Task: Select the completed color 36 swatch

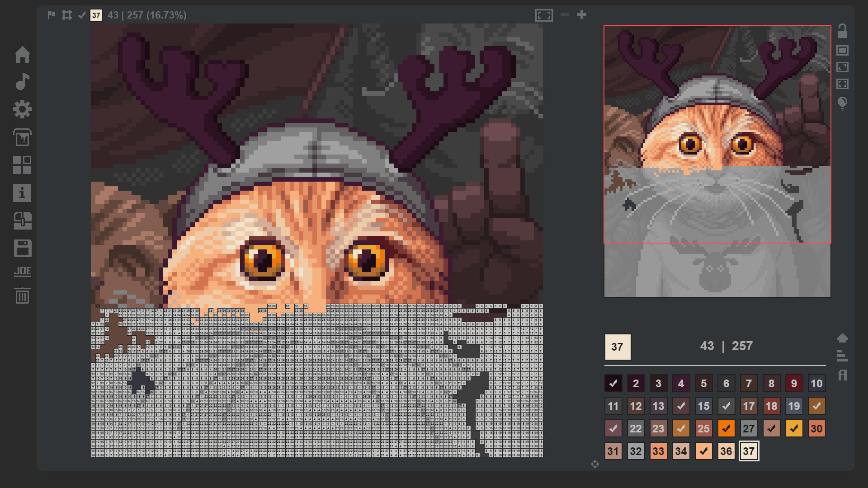Action: click(x=726, y=450)
